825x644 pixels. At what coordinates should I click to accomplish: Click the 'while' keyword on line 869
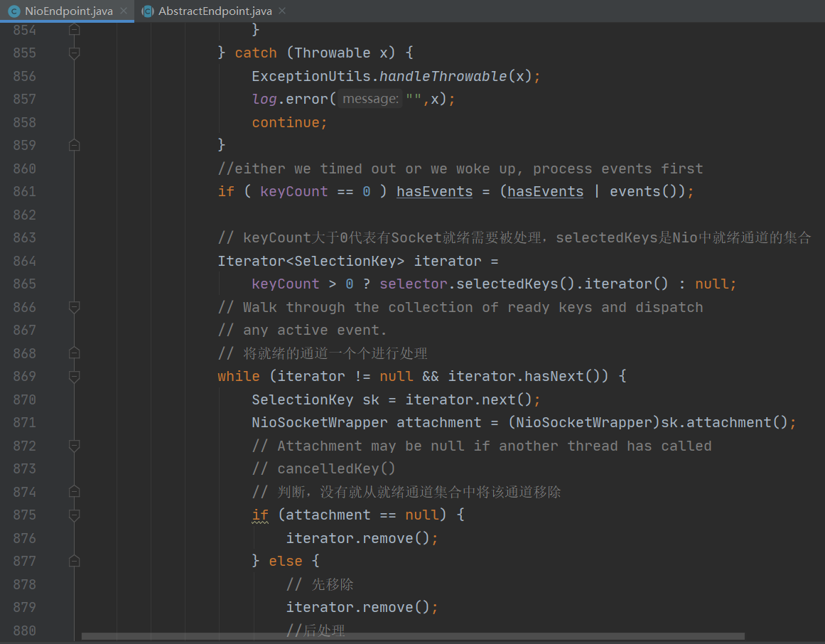point(238,376)
